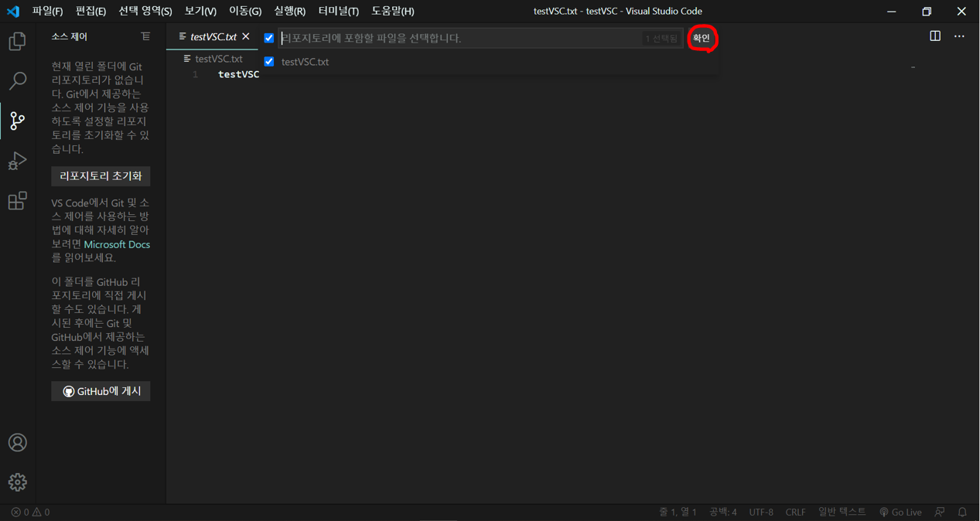The height and width of the screenshot is (521, 980).
Task: Click the testVSC text on line 1
Action: pyautogui.click(x=239, y=74)
